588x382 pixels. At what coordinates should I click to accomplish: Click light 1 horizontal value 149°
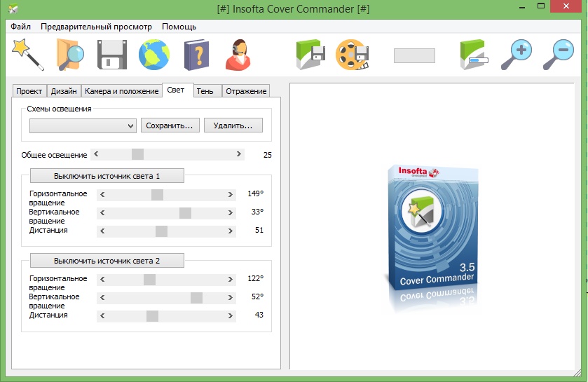(x=255, y=193)
